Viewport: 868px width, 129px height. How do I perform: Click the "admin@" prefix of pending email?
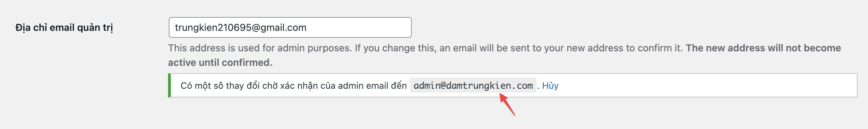pos(429,86)
